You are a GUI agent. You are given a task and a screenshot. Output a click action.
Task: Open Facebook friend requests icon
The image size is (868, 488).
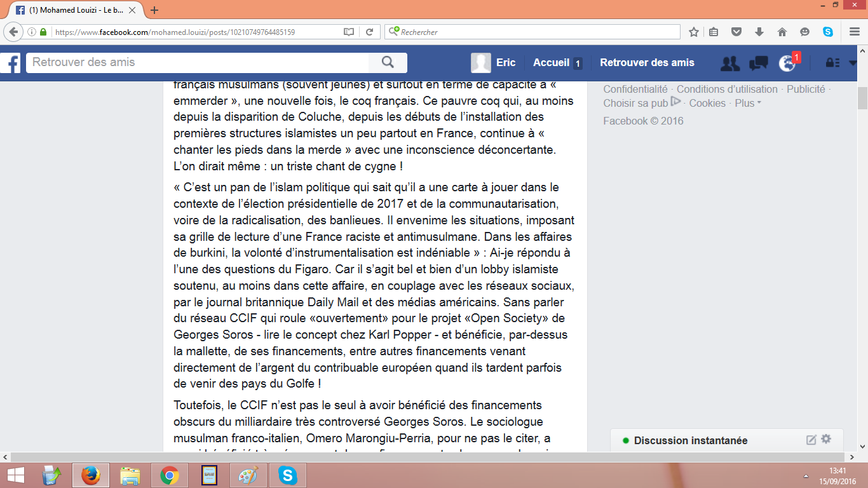click(x=730, y=63)
